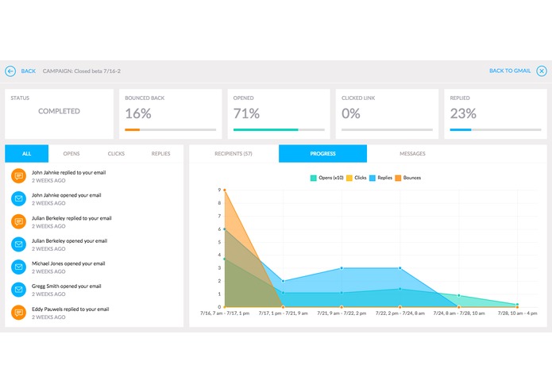Image resolution: width=552 pixels, height=392 pixels.
Task: Click envelope icon beside Michael Jones opened
Action: 18,267
